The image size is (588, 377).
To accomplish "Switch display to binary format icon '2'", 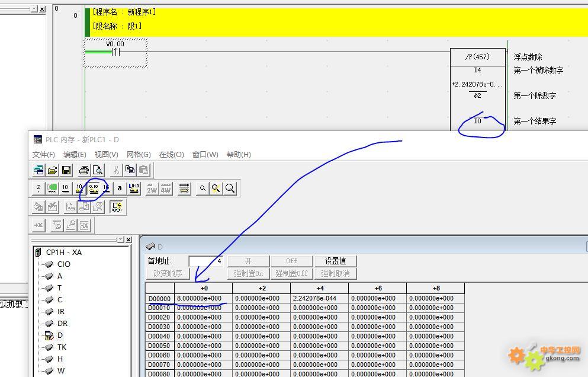I will [x=38, y=188].
